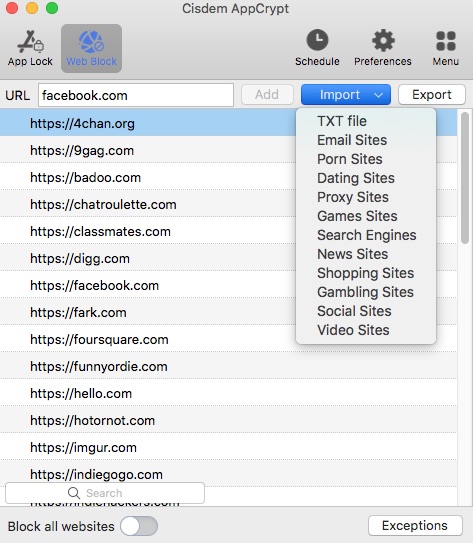The width and height of the screenshot is (473, 543).
Task: Open the Exceptions button
Action: pyautogui.click(x=415, y=526)
